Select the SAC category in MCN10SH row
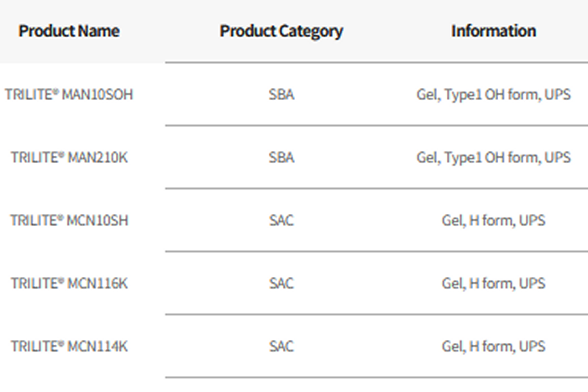The image size is (588, 392). tap(281, 220)
